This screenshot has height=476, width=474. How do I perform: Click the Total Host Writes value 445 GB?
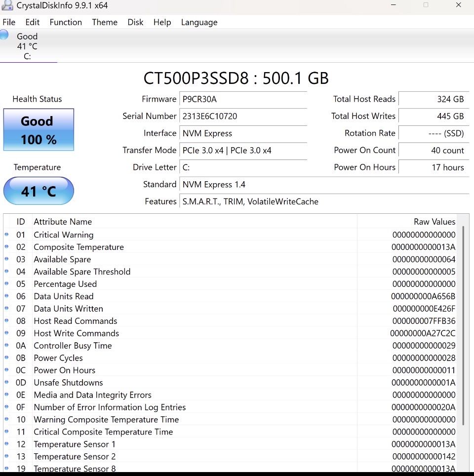click(434, 116)
